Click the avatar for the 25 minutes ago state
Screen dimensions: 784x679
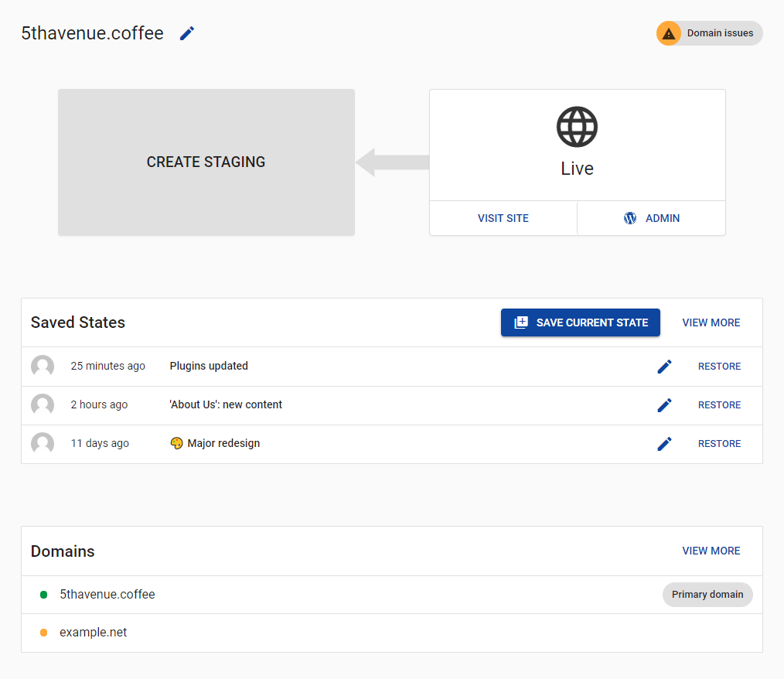tap(43, 367)
